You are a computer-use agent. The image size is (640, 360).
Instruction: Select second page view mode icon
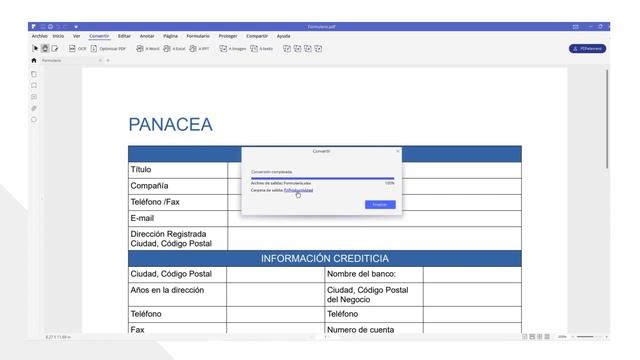coord(532,337)
